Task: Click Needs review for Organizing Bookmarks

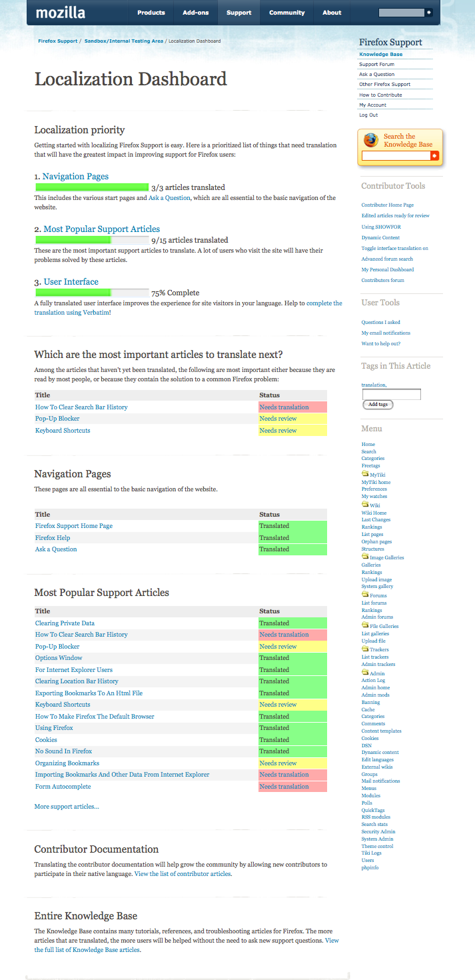Action: click(x=278, y=763)
